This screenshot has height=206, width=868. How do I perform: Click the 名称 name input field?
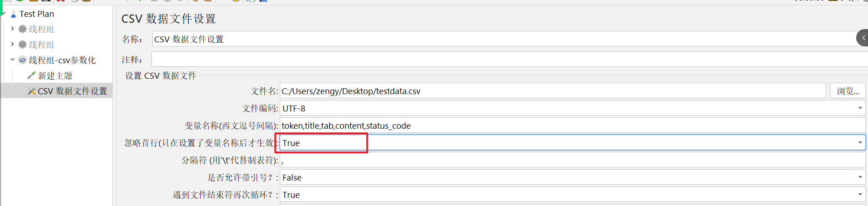pos(500,39)
